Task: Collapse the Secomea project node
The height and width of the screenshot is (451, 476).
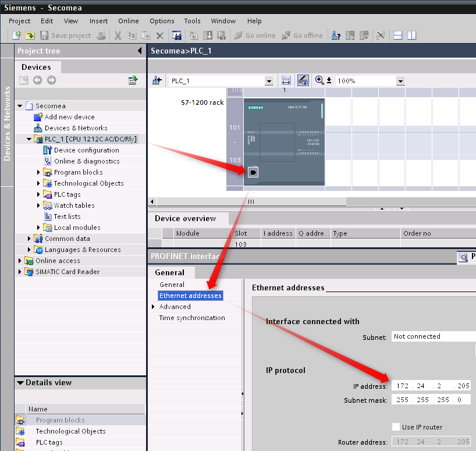Action: click(x=20, y=106)
